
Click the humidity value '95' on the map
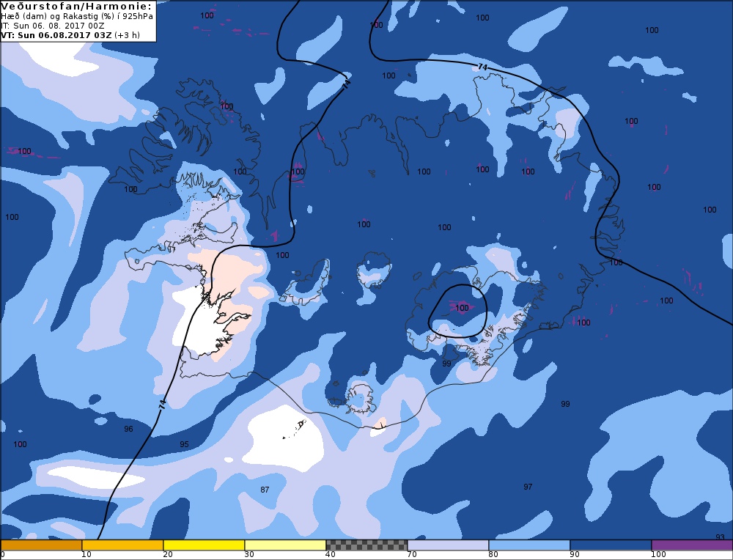pos(184,444)
